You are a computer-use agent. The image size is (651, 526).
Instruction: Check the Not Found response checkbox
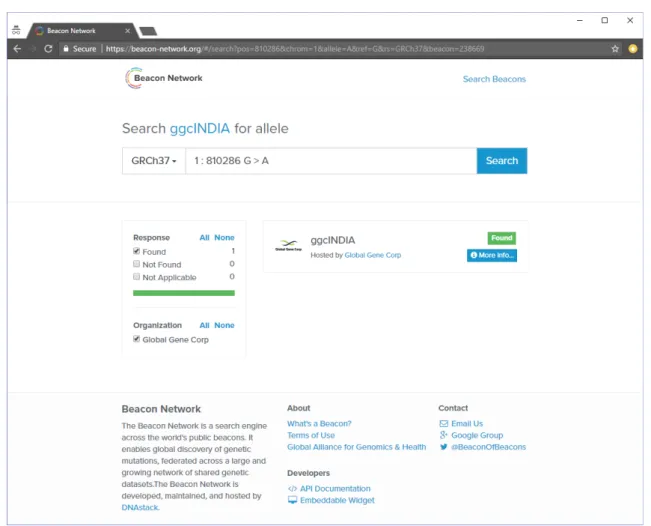click(136, 264)
